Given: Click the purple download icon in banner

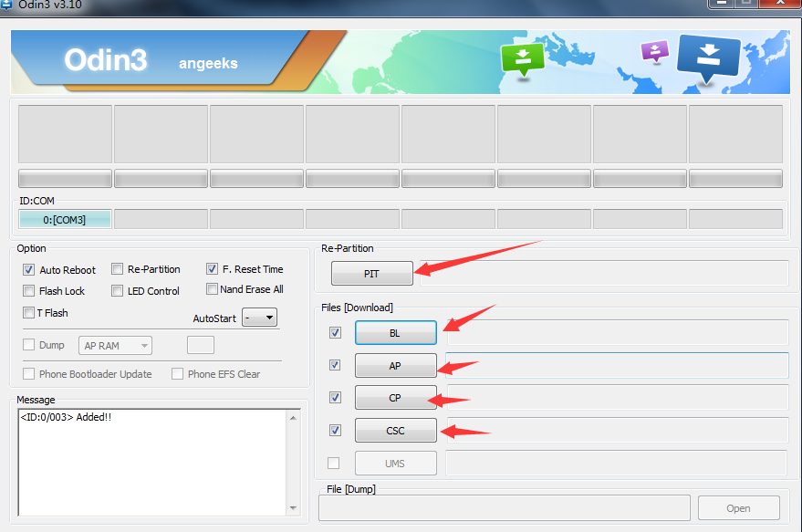Looking at the screenshot, I should [655, 50].
